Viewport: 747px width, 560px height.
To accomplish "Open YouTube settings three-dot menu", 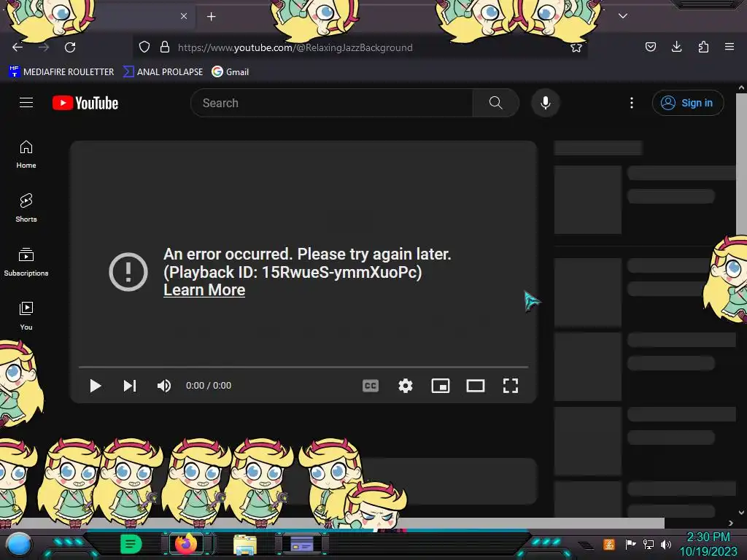I will coord(632,103).
